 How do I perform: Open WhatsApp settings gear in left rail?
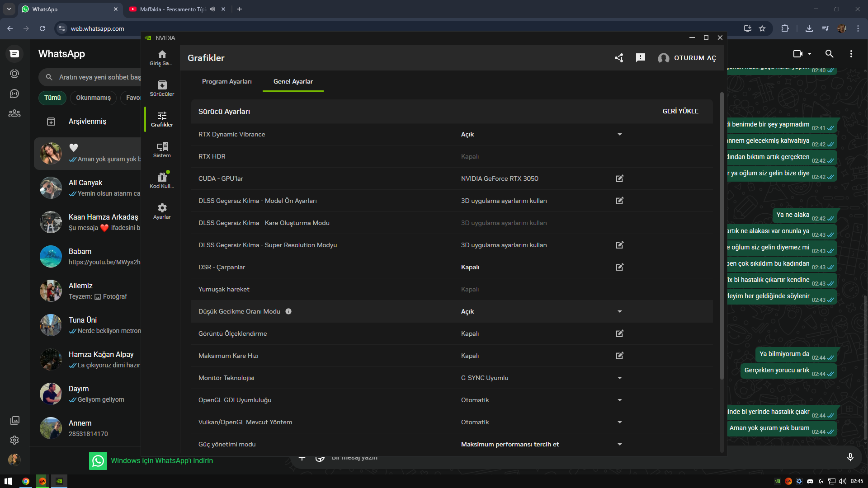point(14,440)
